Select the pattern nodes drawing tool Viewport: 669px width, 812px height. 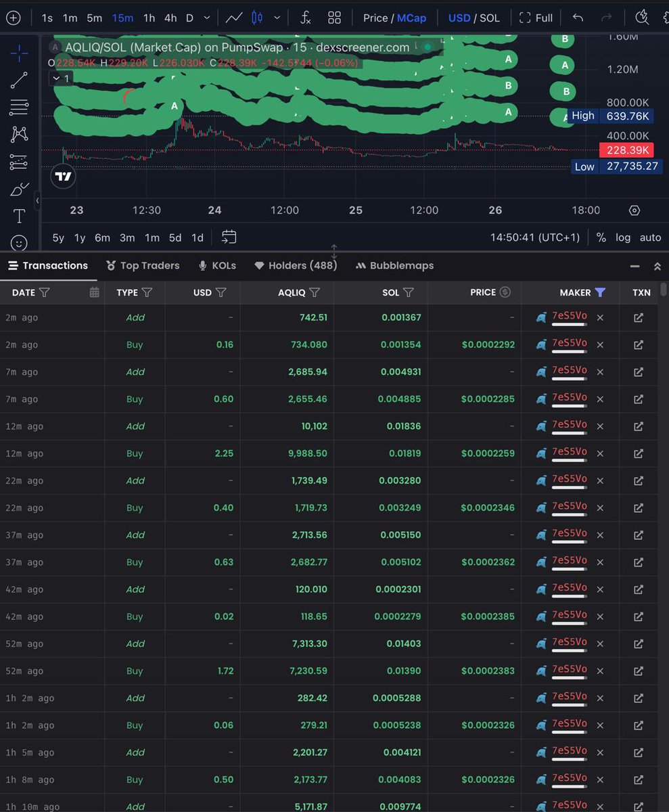pyautogui.click(x=20, y=134)
